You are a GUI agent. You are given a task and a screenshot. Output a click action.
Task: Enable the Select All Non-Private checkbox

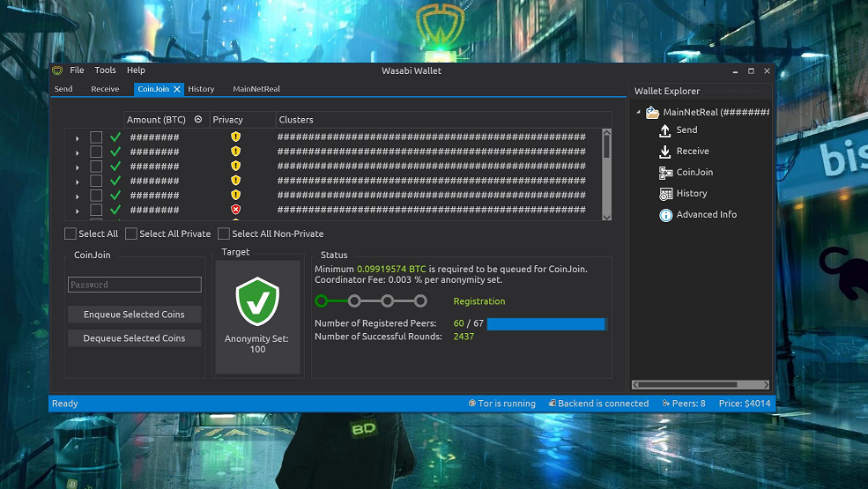[x=224, y=233]
